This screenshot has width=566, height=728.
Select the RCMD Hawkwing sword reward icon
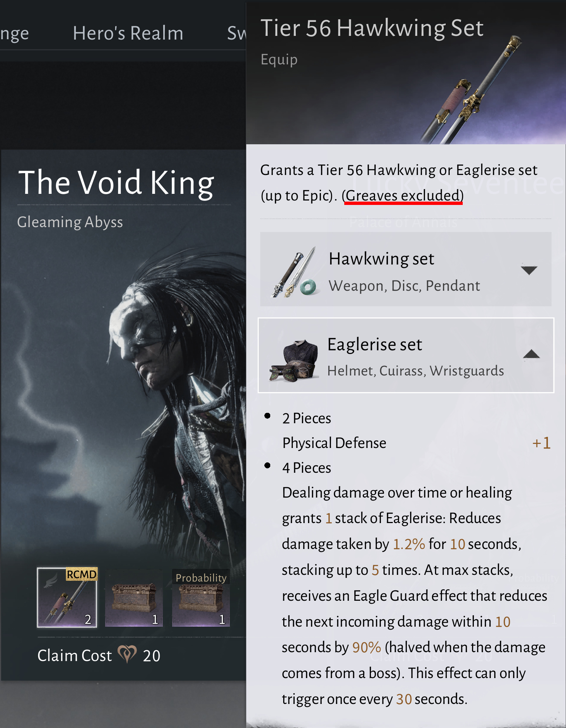click(x=67, y=597)
